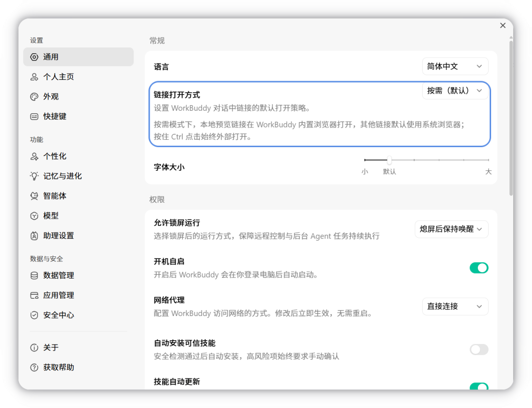Open the 链接打开方式 dropdown 按需（默认）

pos(455,91)
